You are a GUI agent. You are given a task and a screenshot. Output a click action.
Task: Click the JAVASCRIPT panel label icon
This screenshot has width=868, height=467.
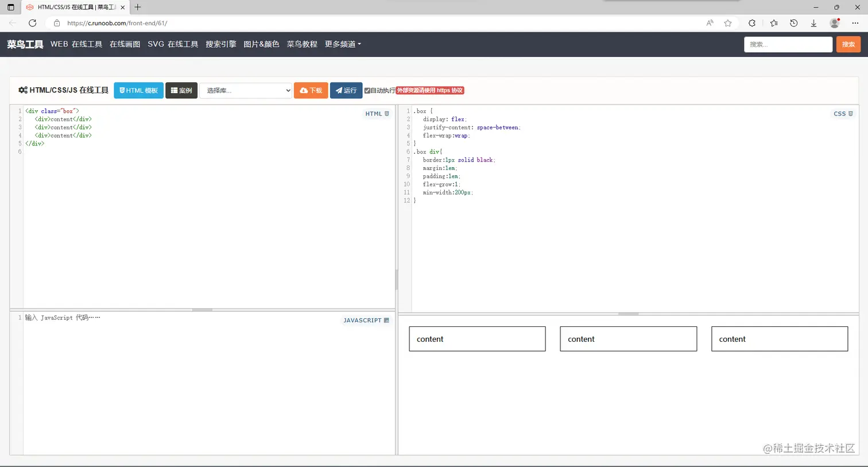pyautogui.click(x=386, y=321)
